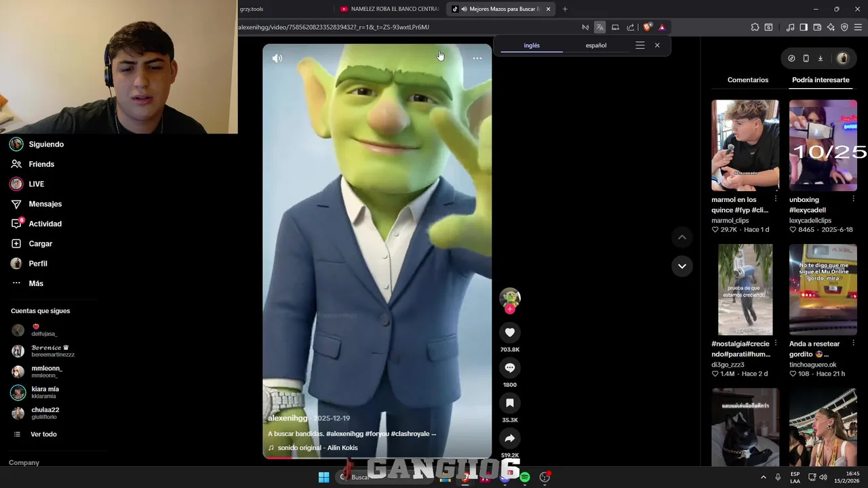Screen dimensions: 868x488
Task: Close the translate popup
Action: [x=657, y=45]
